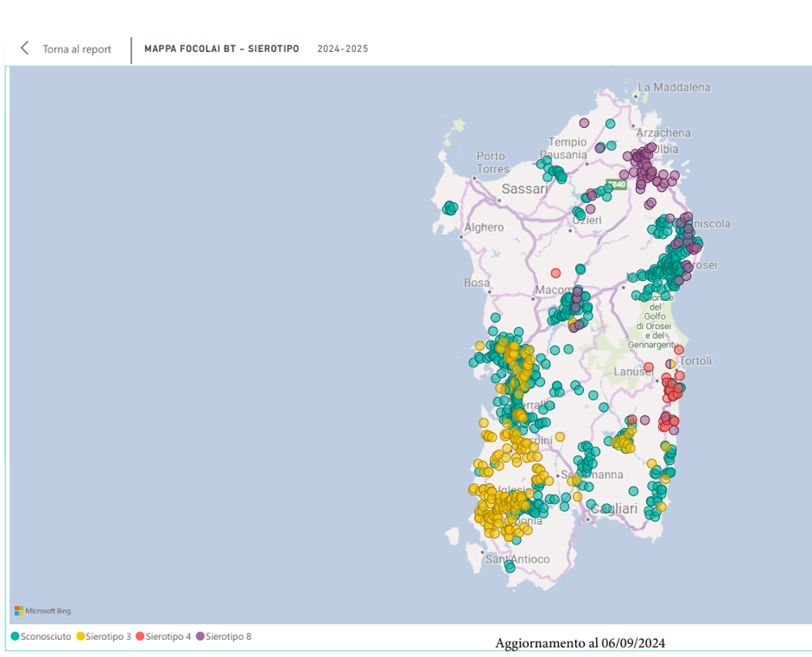
Task: Select the teal marker below Sant'Antioco label
Action: [510, 567]
